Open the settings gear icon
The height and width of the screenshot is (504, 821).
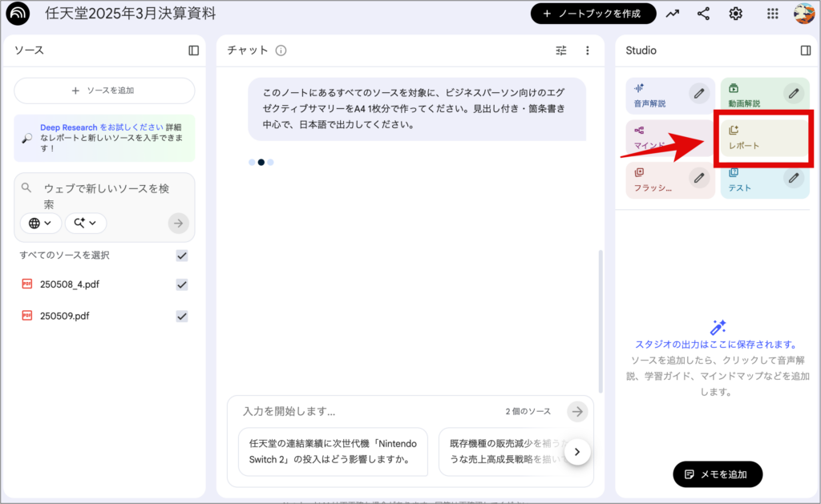[x=735, y=14]
